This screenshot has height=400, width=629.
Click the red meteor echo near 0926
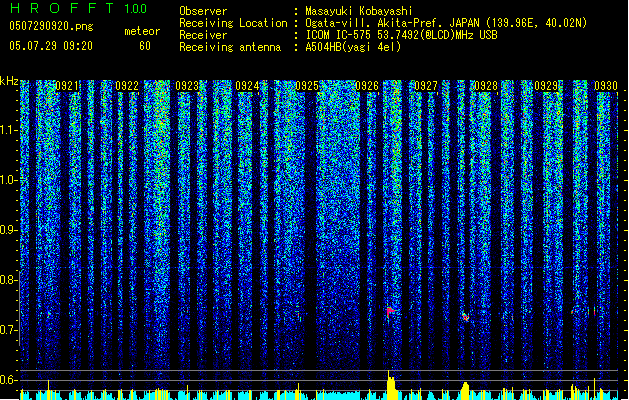coord(390,311)
